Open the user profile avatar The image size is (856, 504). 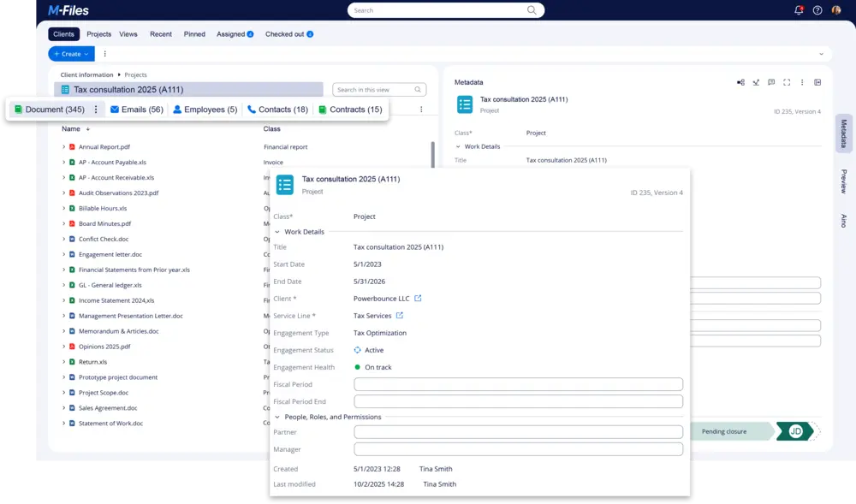coord(836,10)
